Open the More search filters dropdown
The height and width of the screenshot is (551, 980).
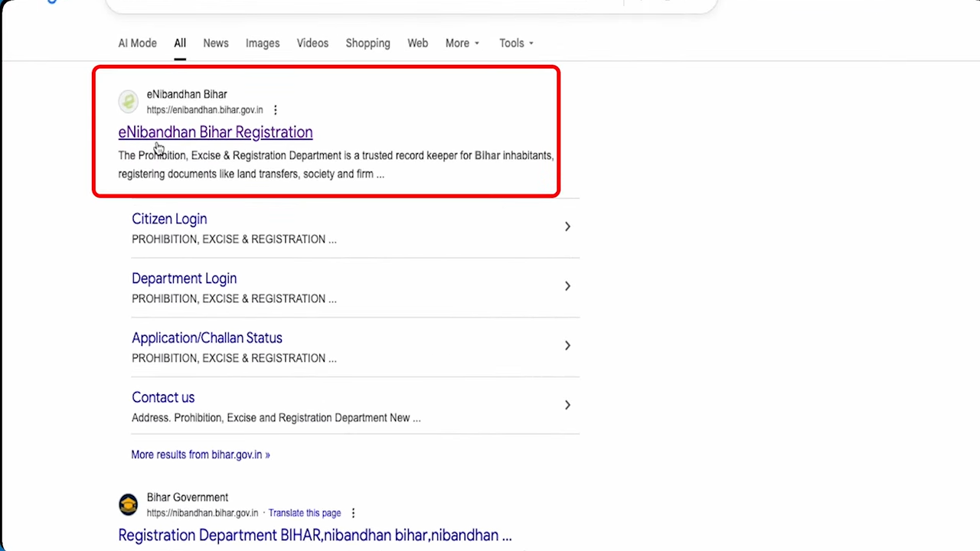pyautogui.click(x=462, y=44)
